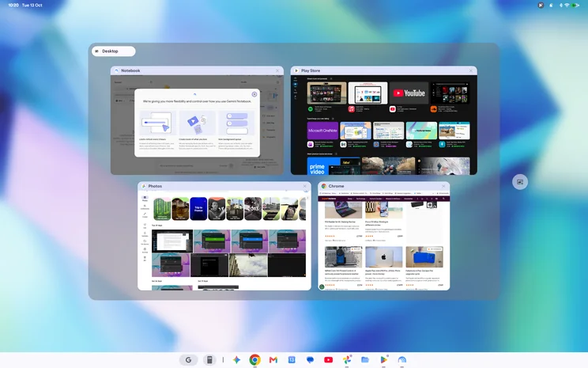588x368 pixels.
Task: Click the crossed-out circular status icon
Action: [x=541, y=6]
